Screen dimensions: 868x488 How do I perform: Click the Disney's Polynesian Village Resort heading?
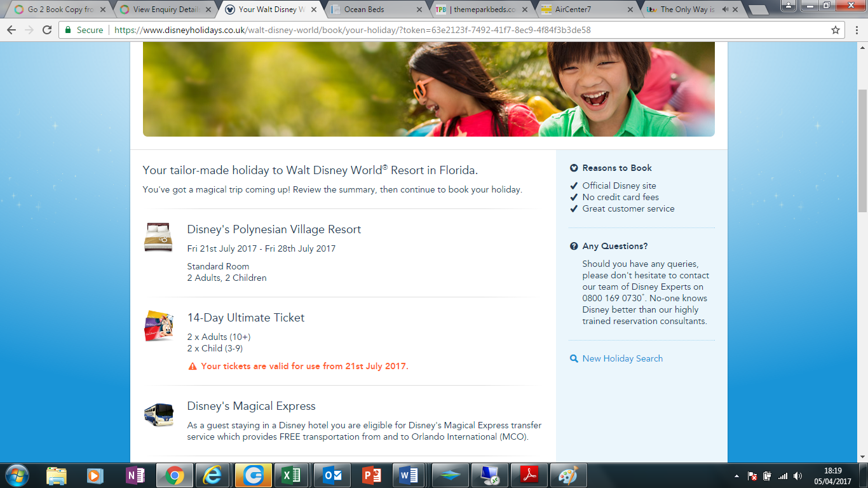click(274, 230)
